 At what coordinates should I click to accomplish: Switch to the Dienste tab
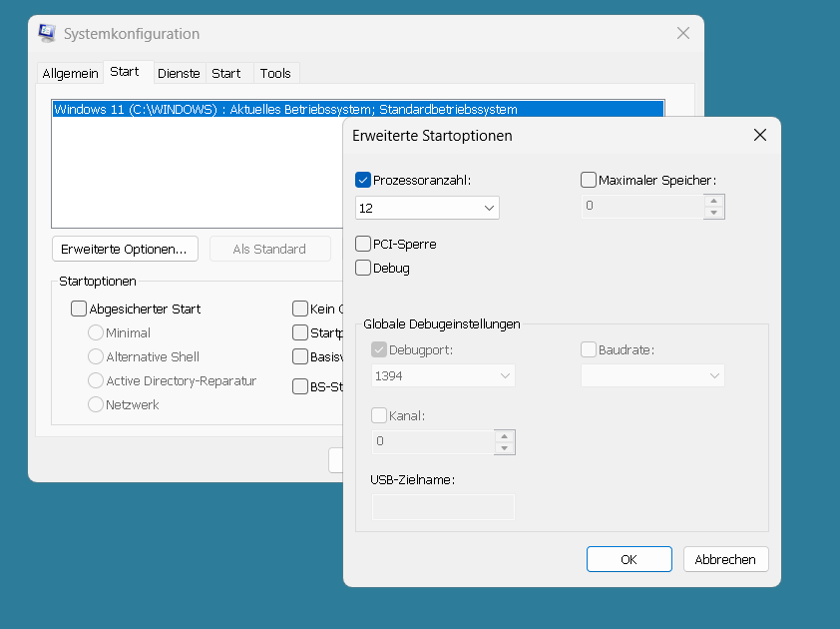[x=179, y=73]
